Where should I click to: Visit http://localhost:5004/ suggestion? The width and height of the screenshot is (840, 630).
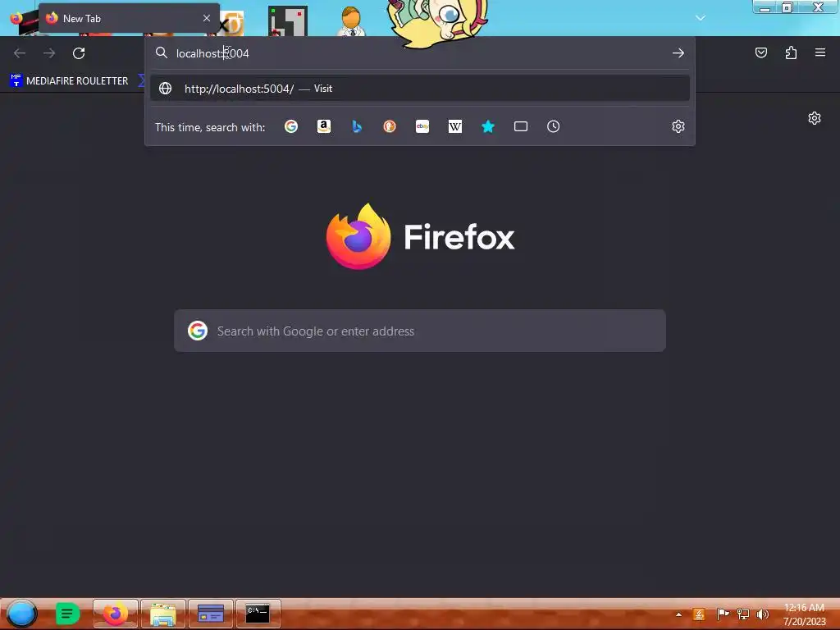pyautogui.click(x=420, y=89)
